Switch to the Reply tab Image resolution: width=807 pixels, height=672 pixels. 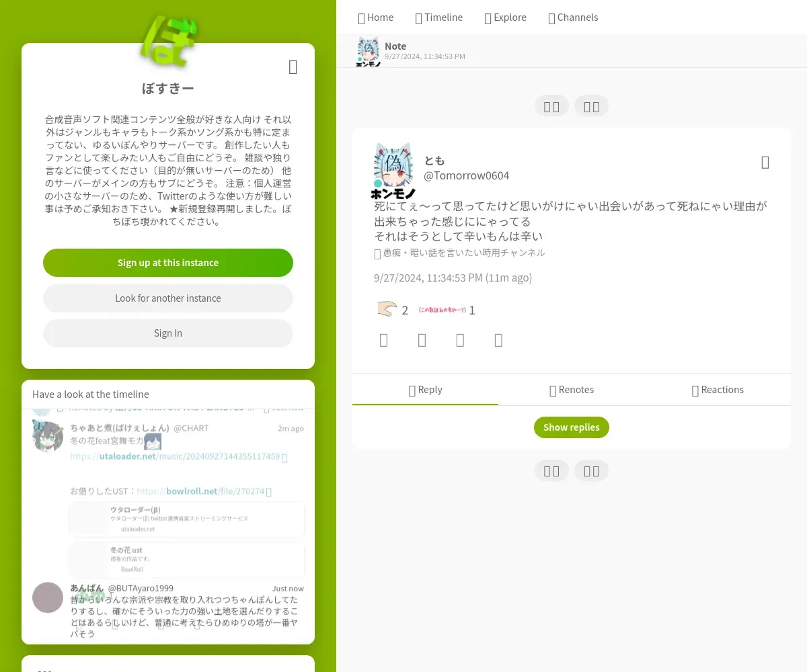pos(425,390)
